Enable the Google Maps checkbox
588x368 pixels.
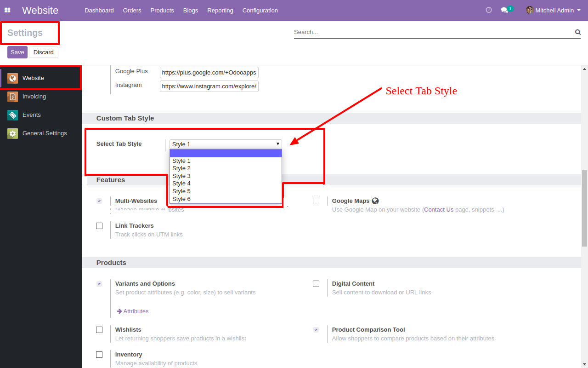(316, 201)
